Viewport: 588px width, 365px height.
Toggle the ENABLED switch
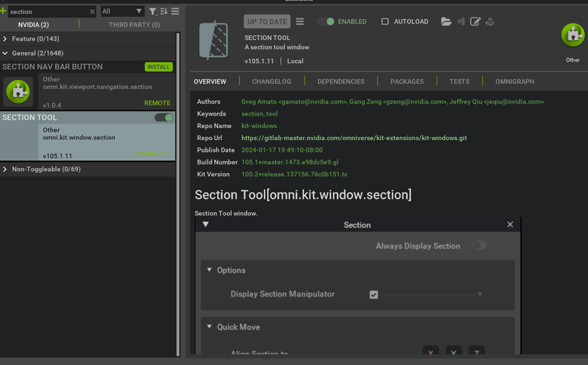coord(326,22)
